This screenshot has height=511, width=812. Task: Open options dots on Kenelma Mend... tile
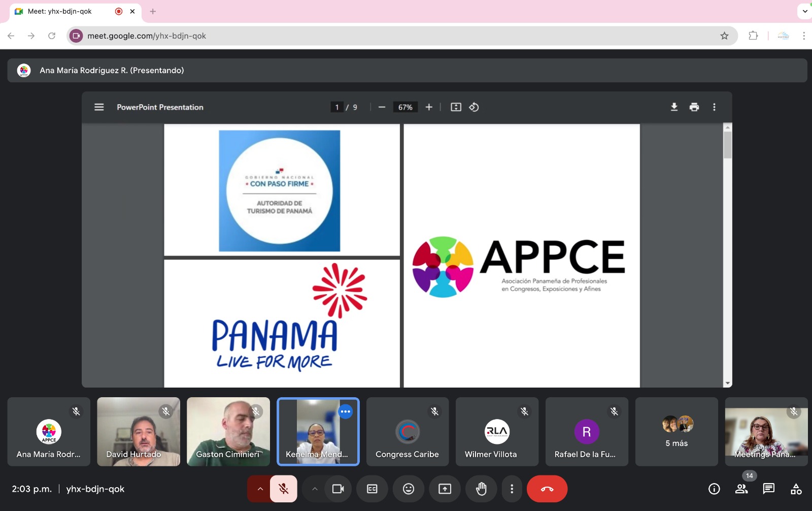click(346, 411)
